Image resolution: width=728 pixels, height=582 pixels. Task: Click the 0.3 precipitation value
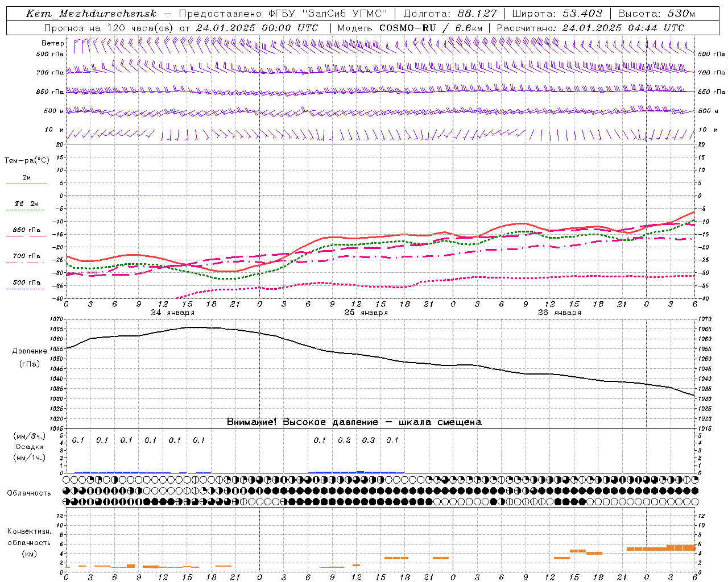[369, 440]
